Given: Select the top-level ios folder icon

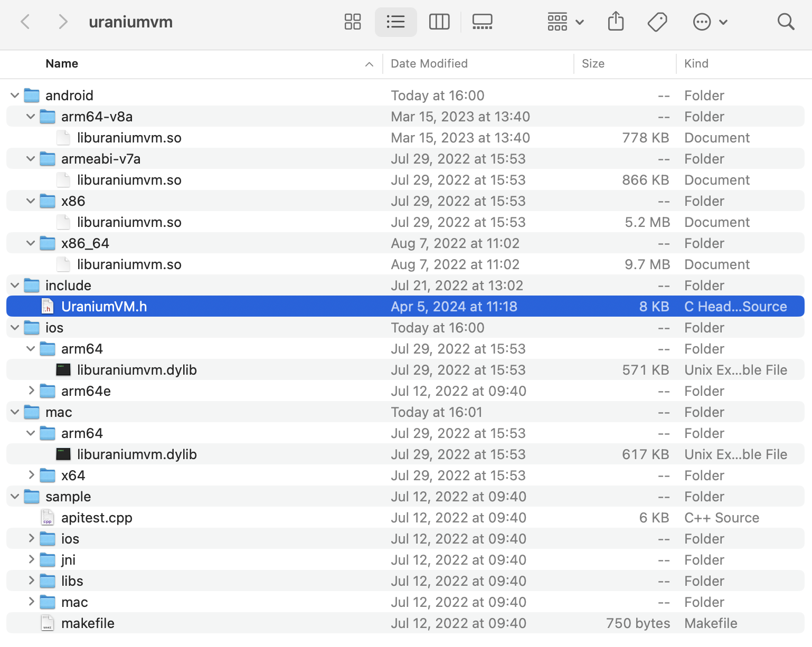Looking at the screenshot, I should (x=32, y=328).
